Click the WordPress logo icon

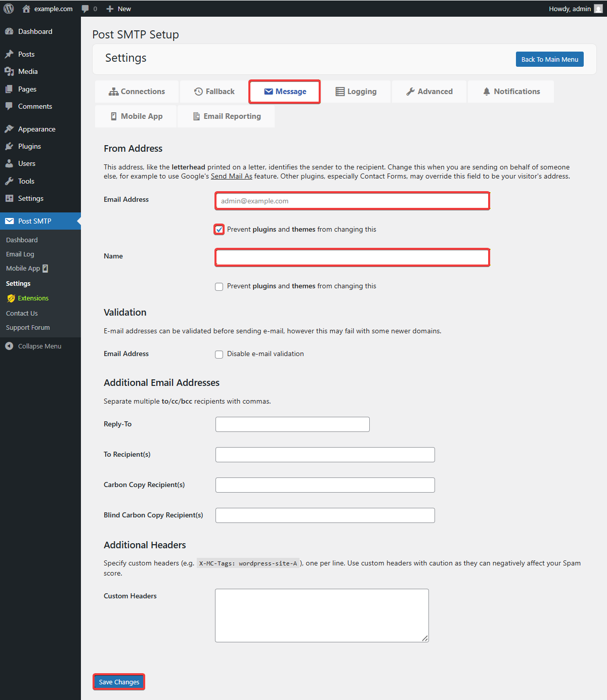[9, 9]
